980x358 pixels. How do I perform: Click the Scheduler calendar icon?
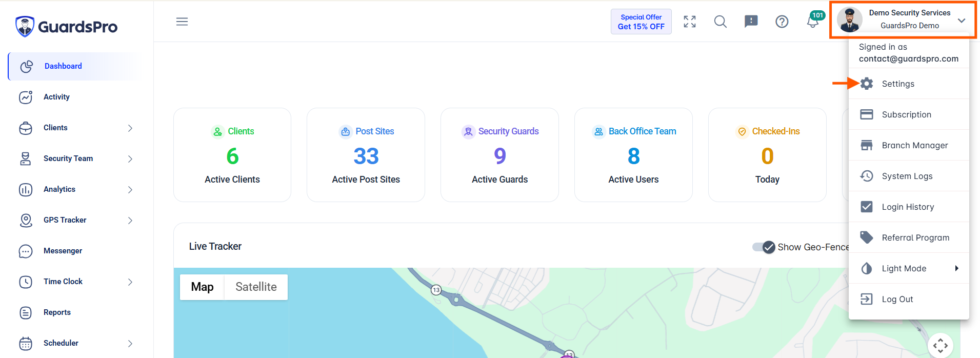click(x=26, y=343)
